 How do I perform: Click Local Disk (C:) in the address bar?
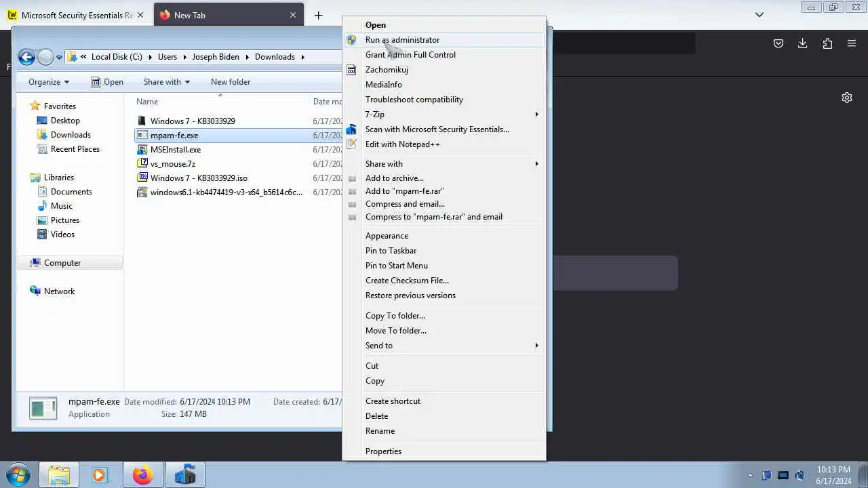[117, 57]
